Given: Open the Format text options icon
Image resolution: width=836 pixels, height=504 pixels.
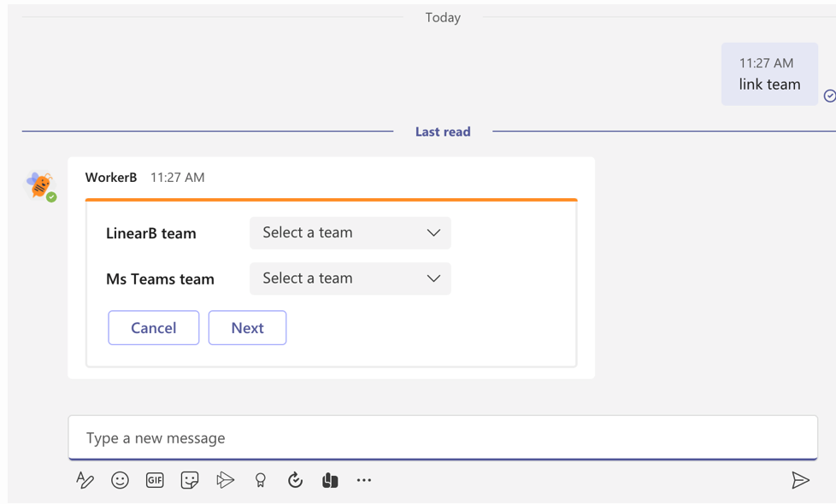Looking at the screenshot, I should click(85, 480).
